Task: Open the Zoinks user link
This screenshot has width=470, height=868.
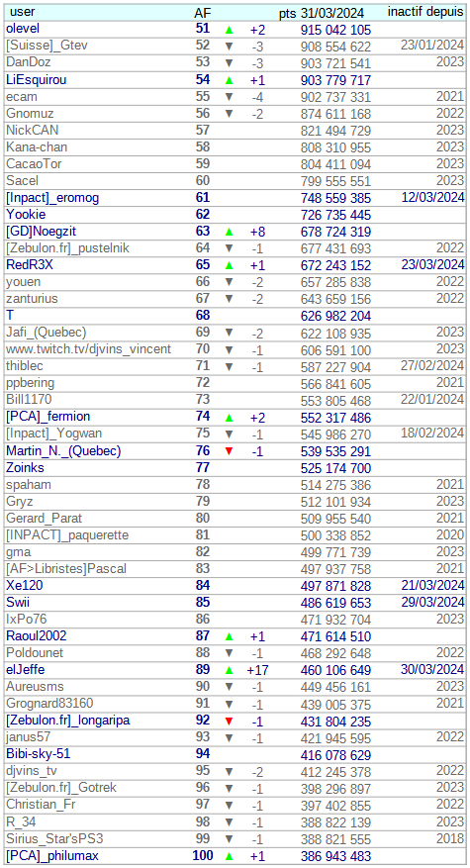Action: pos(25,468)
